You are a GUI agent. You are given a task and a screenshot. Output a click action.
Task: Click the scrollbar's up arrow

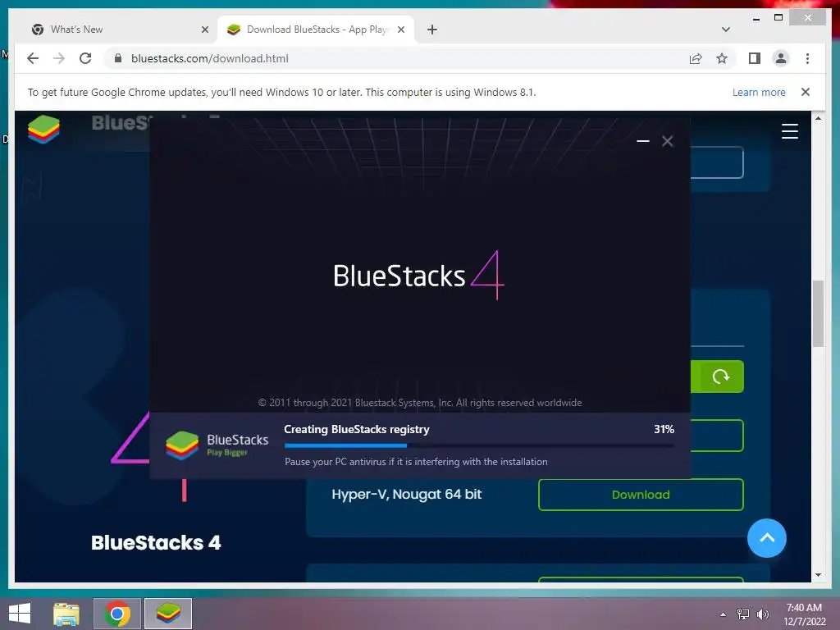[x=818, y=118]
